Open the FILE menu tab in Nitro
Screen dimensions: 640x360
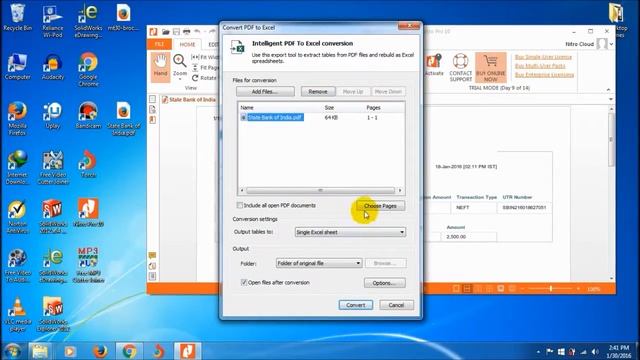point(159,44)
